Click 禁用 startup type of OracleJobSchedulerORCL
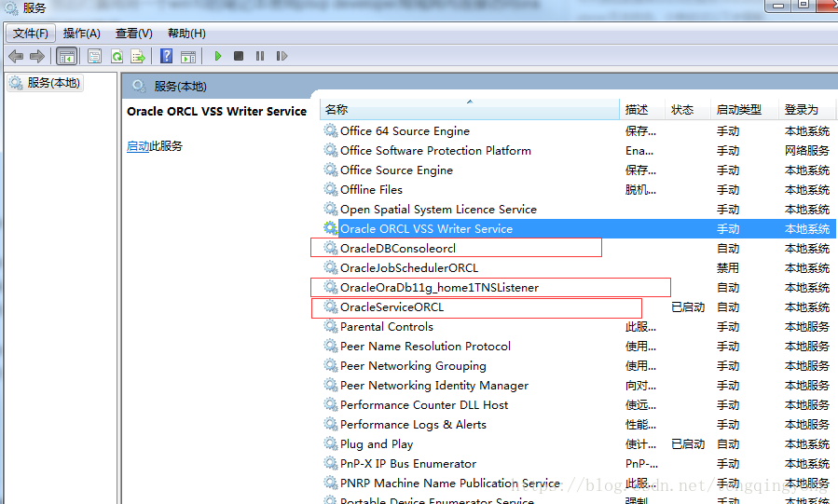 tap(728, 268)
